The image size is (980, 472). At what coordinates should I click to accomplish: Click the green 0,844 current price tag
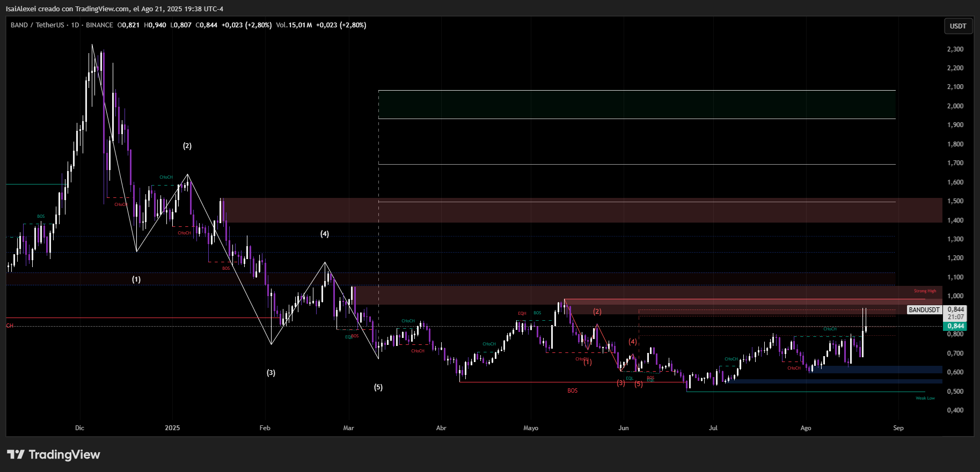955,326
